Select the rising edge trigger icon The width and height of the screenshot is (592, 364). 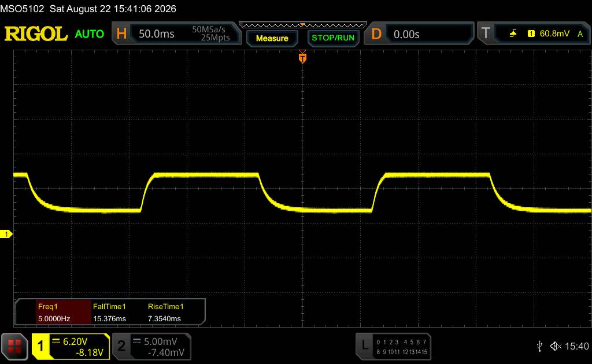coord(513,34)
